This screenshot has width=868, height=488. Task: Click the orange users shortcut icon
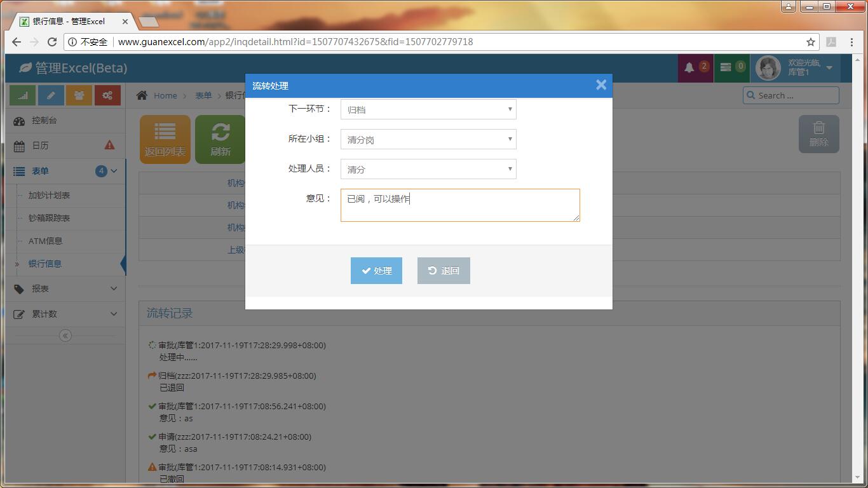point(79,95)
